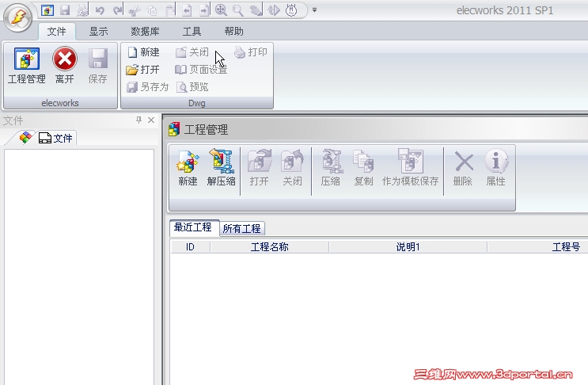Click the motor symbol icon
This screenshot has width=588, height=385.
[291, 10]
